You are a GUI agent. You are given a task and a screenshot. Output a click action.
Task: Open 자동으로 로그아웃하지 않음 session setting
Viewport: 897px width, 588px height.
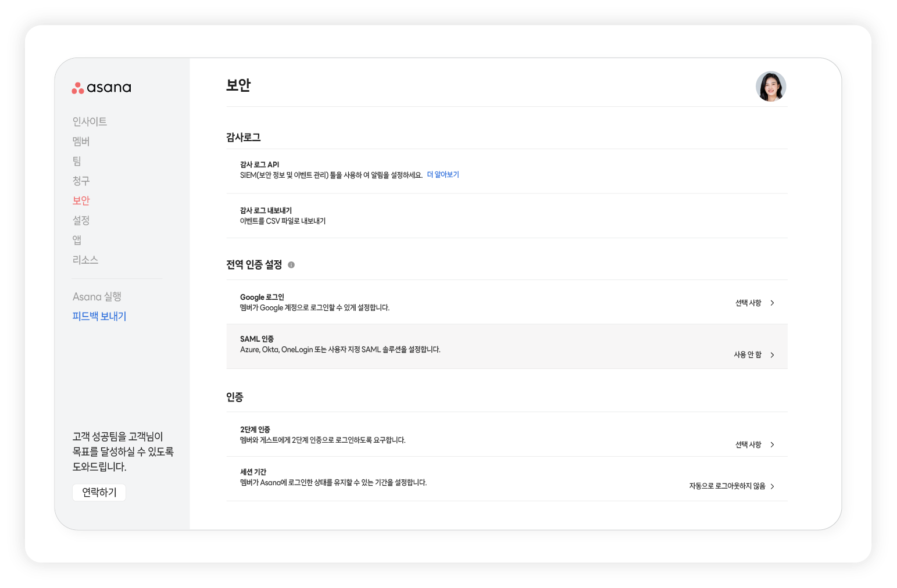727,486
